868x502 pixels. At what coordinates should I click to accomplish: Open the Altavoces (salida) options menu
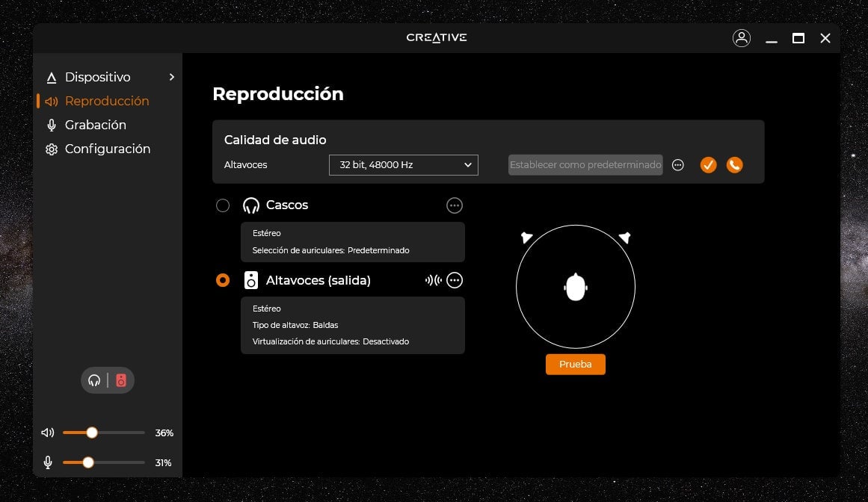[x=455, y=281]
